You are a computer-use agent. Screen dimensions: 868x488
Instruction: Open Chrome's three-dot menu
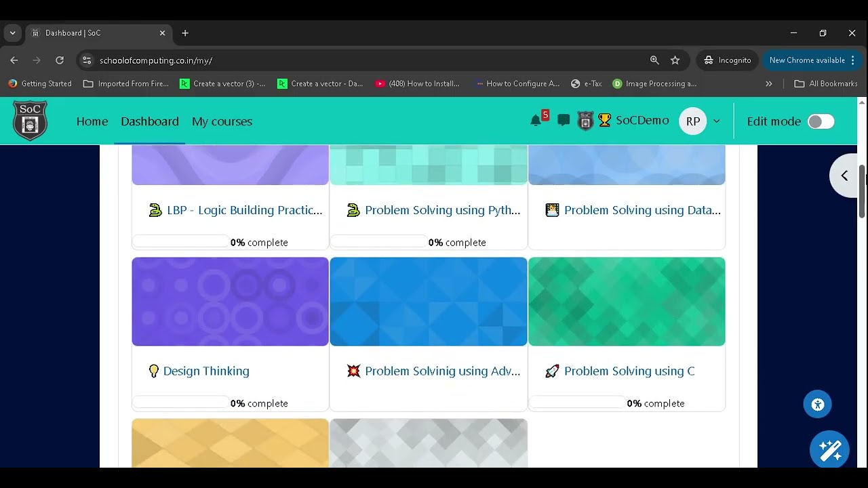tap(852, 60)
